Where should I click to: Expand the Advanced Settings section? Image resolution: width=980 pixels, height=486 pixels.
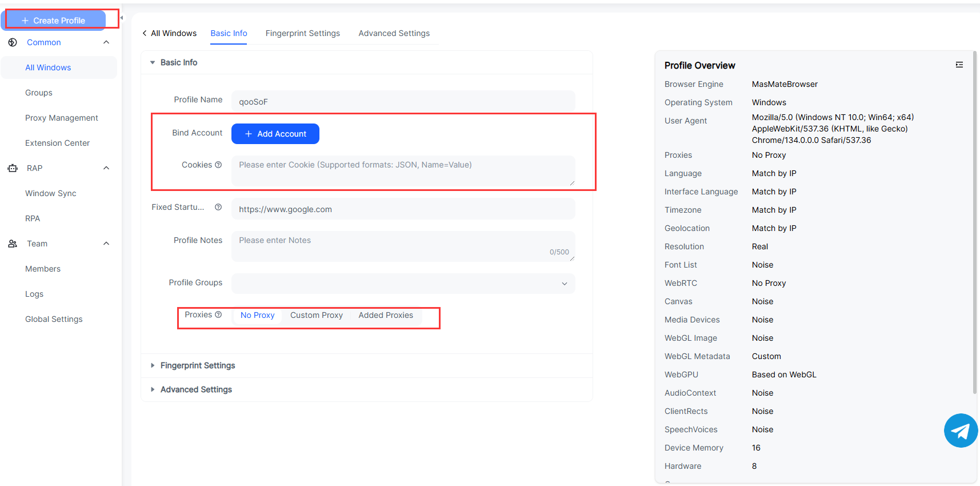(196, 389)
